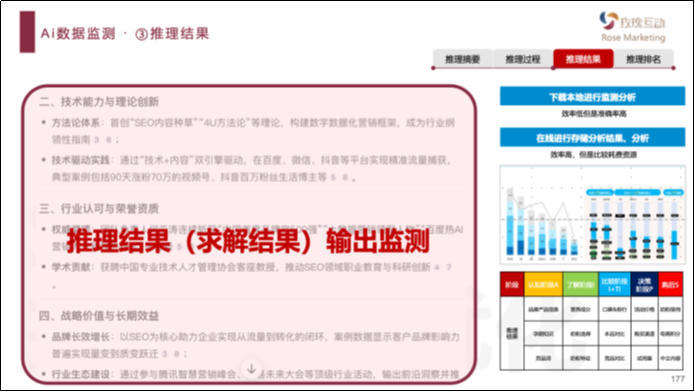Select the red 推理结果 tab
The height and width of the screenshot is (392, 695).
click(x=583, y=59)
